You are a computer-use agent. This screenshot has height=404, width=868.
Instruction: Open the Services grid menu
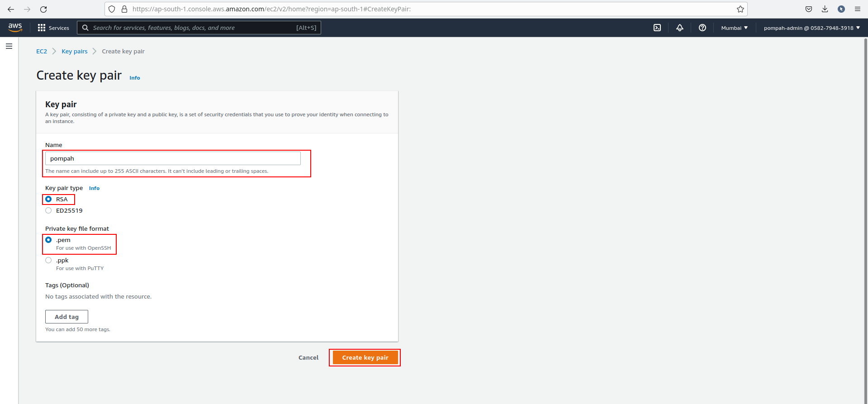click(x=53, y=28)
